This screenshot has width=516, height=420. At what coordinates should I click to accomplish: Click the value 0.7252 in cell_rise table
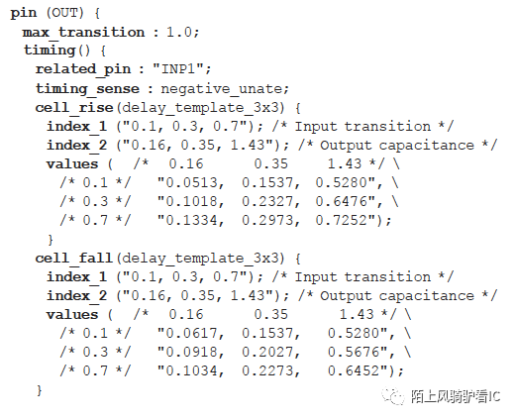342,220
